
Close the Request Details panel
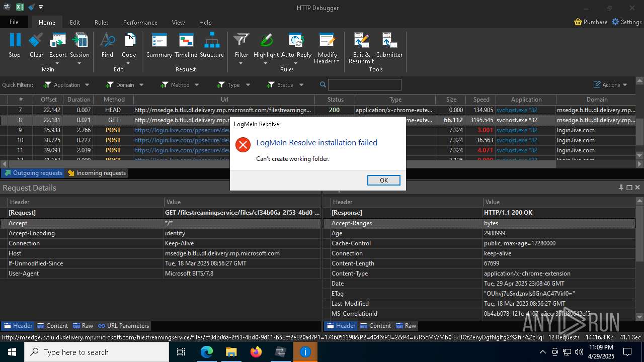tap(637, 188)
